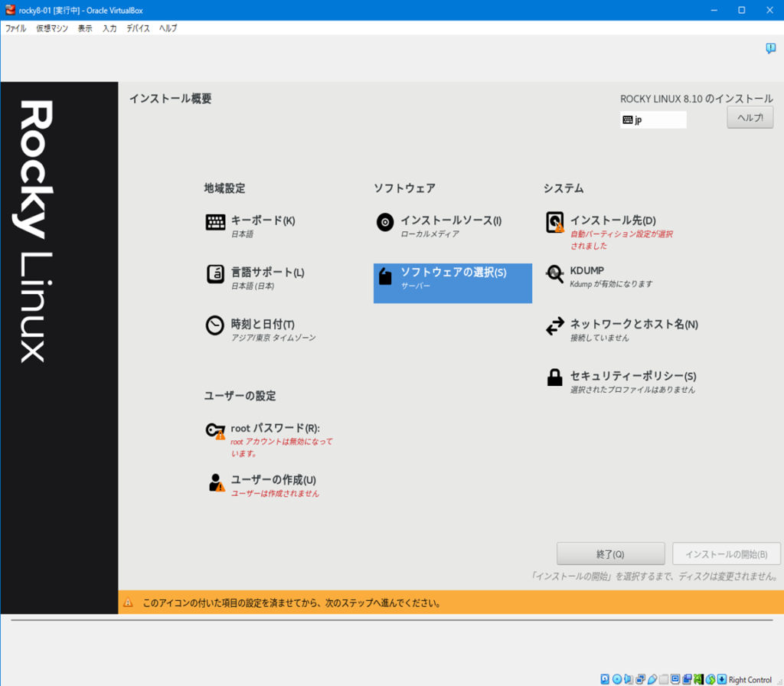Open インストール先(D) installation destination
Screen dimensions: 784x686
point(609,232)
